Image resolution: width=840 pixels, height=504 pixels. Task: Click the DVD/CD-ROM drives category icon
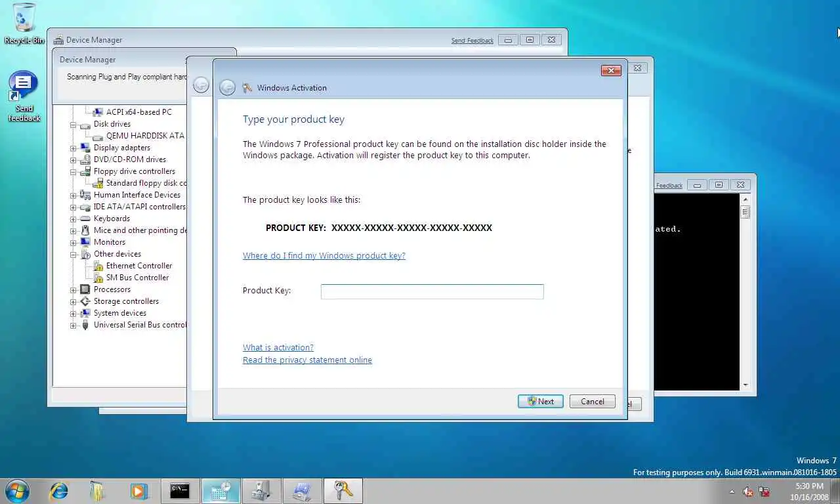(x=85, y=159)
